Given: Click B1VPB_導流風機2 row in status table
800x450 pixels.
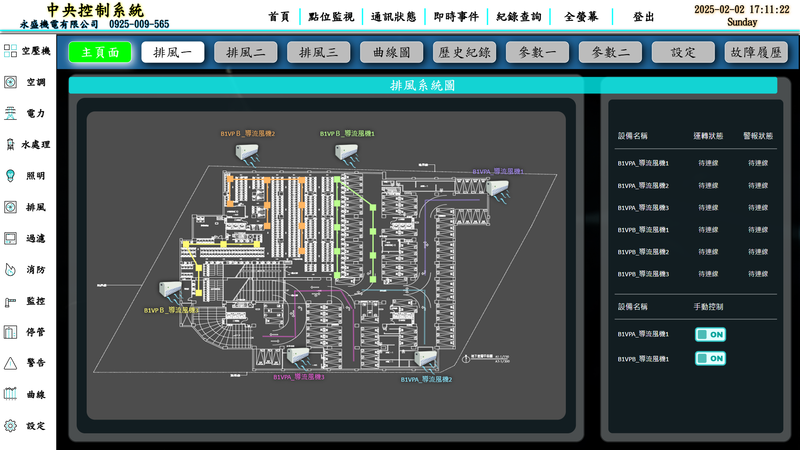Looking at the screenshot, I should pyautogui.click(x=695, y=252).
